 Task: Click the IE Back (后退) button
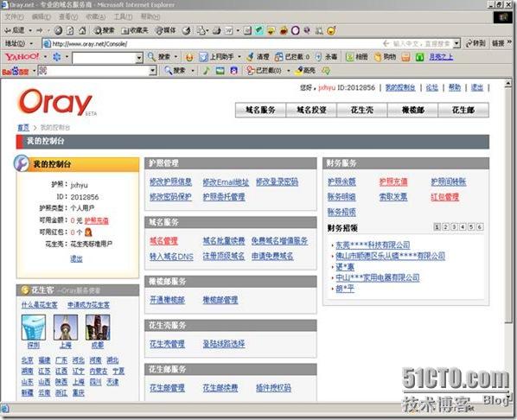coord(15,30)
